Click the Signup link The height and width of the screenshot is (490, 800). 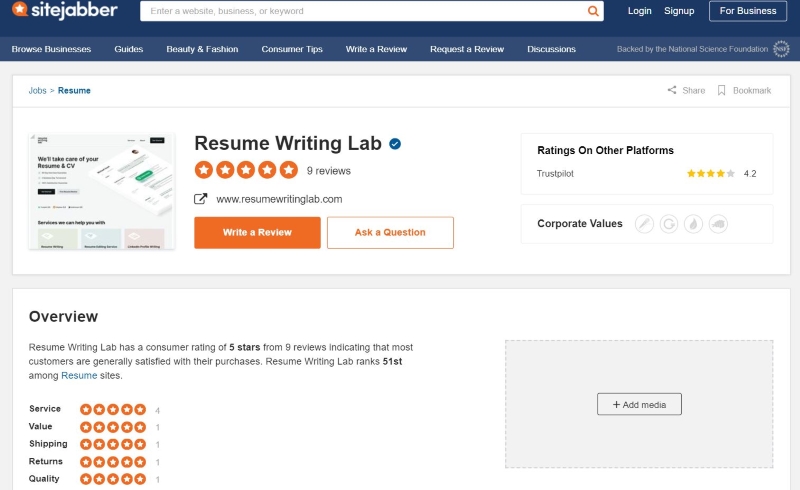pyautogui.click(x=679, y=11)
